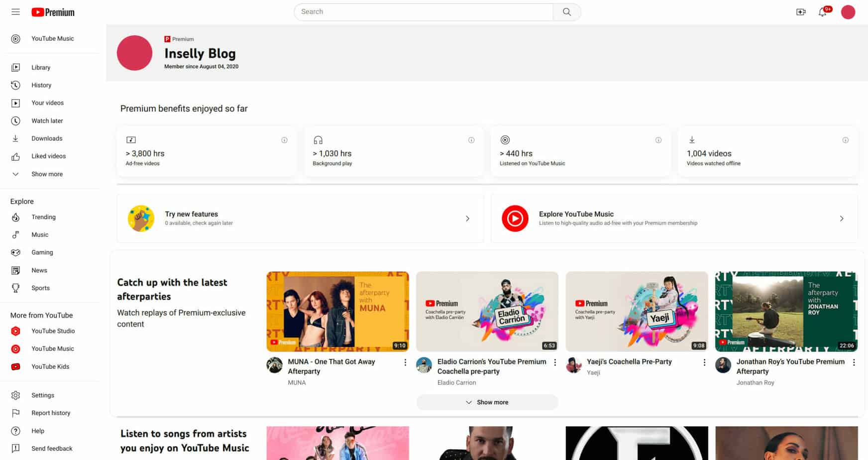Click '1,004 videos' offline stat
The height and width of the screenshot is (460, 868).
pyautogui.click(x=709, y=154)
